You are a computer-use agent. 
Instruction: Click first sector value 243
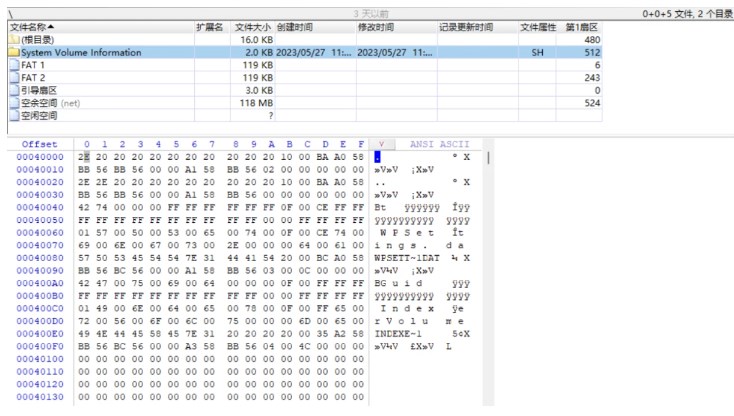click(x=592, y=78)
